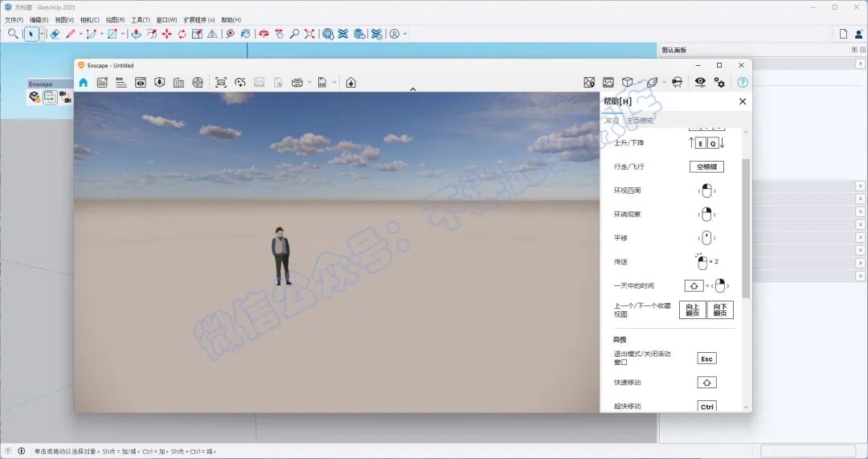The height and width of the screenshot is (459, 868).
Task: Click the help panel scroll down arrow
Action: [x=746, y=407]
